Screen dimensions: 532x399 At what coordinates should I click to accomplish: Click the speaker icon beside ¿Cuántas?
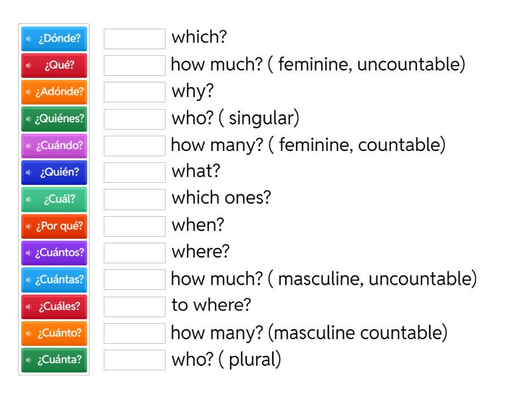click(27, 279)
